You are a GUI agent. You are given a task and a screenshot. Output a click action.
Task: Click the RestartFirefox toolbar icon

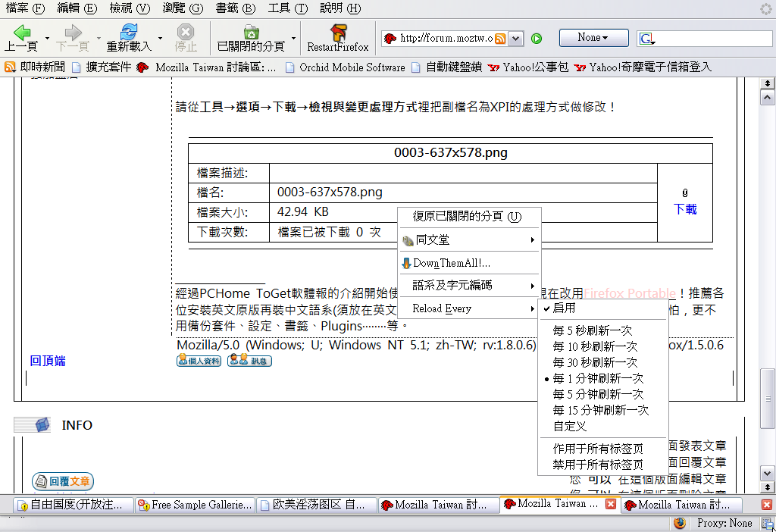[338, 33]
